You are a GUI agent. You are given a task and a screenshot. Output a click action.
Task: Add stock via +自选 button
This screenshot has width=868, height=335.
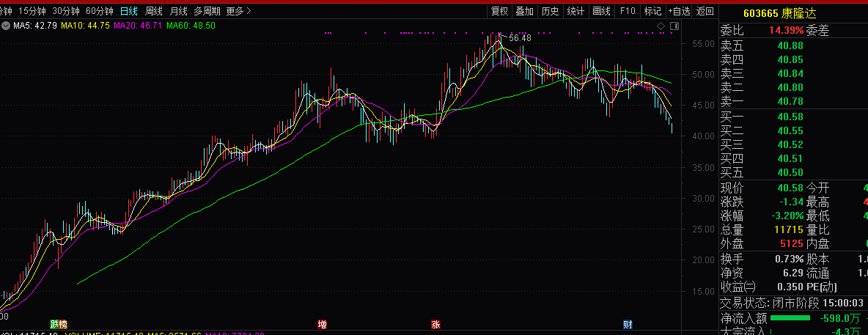click(679, 11)
